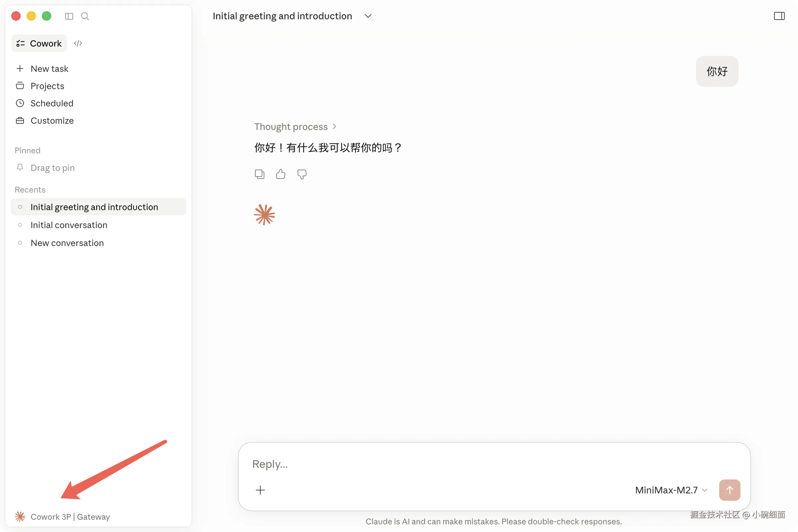Select the Cowork tab
The image size is (798, 532).
[x=39, y=44]
